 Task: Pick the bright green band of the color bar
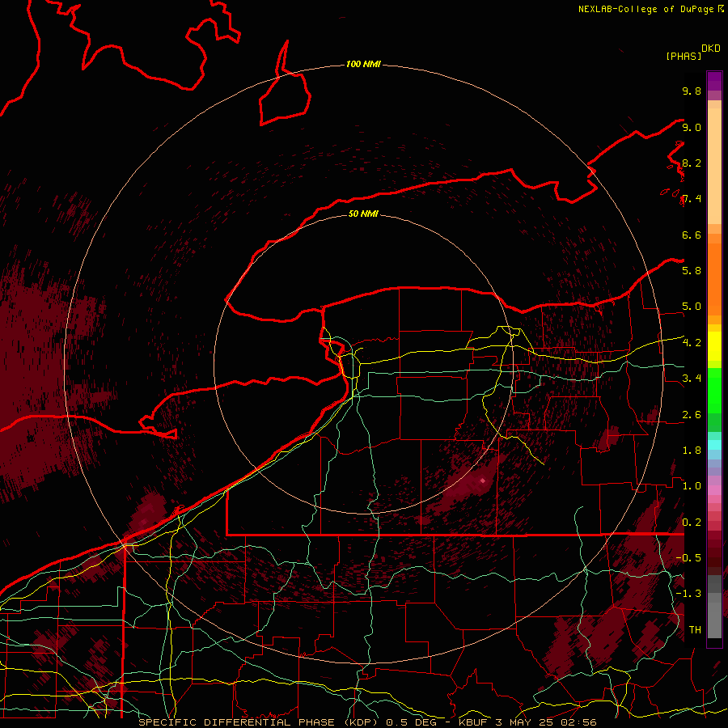(714, 391)
